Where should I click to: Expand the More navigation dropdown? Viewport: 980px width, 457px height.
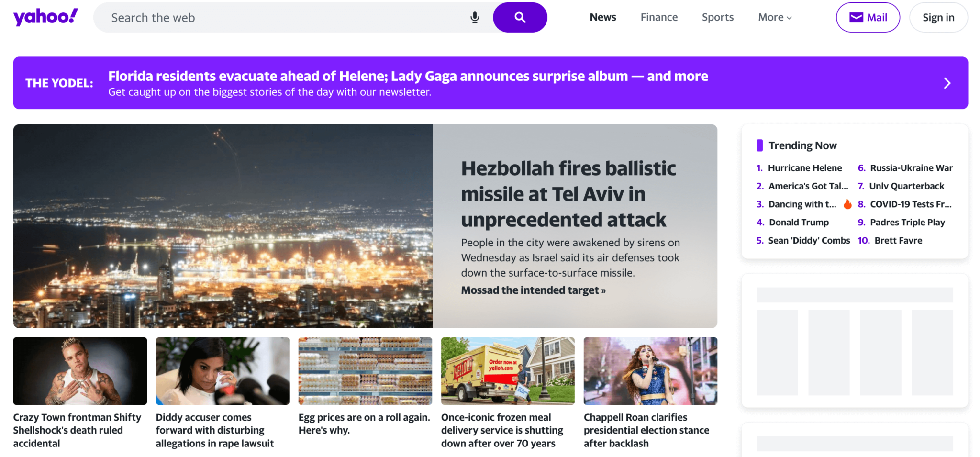(x=775, y=18)
